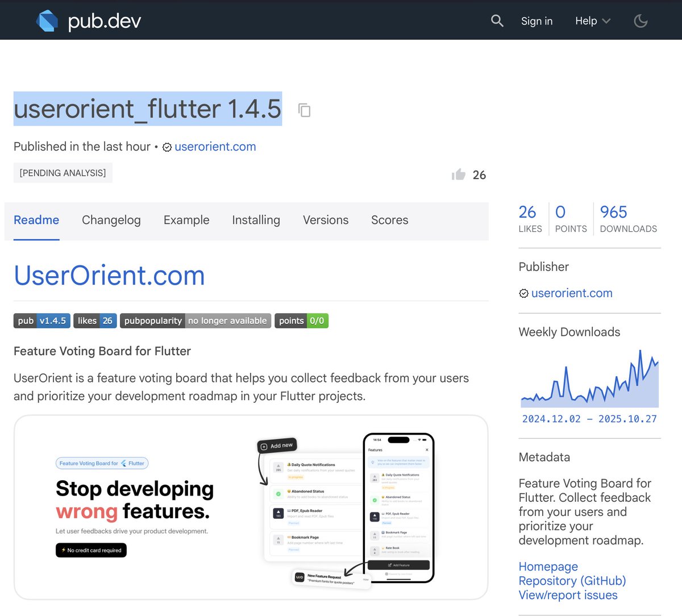Open the Repository (GitHub) link
682x616 pixels.
[572, 581]
